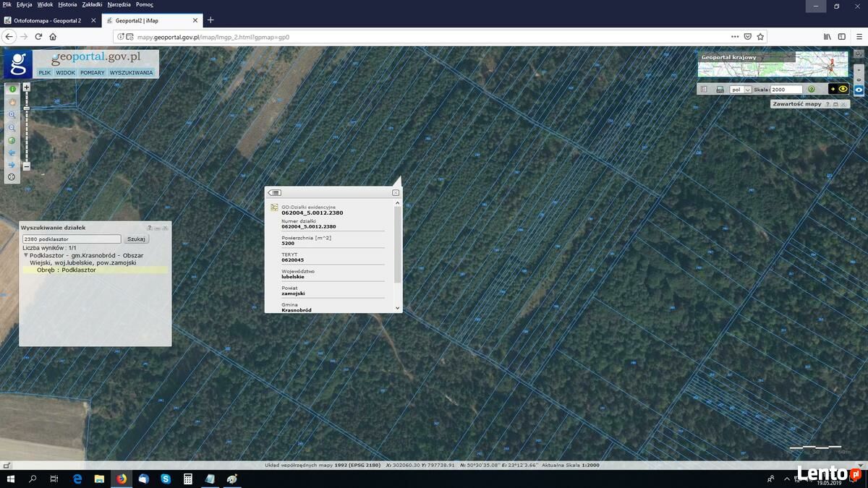Image resolution: width=868 pixels, height=488 pixels.
Task: Select the zoom-out magnifier tool
Action: (x=12, y=127)
